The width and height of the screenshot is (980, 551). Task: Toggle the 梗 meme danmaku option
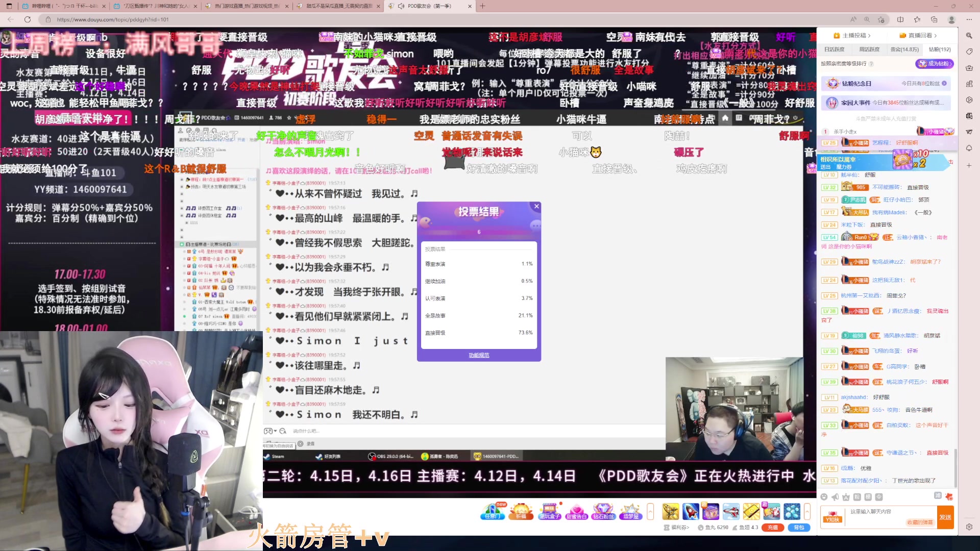pyautogui.click(x=867, y=497)
